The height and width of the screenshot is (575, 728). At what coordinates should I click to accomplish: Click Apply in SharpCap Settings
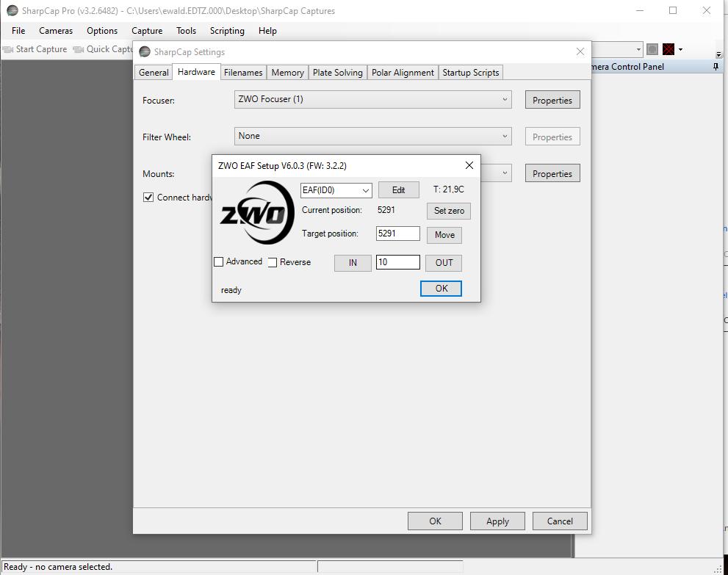(x=497, y=521)
